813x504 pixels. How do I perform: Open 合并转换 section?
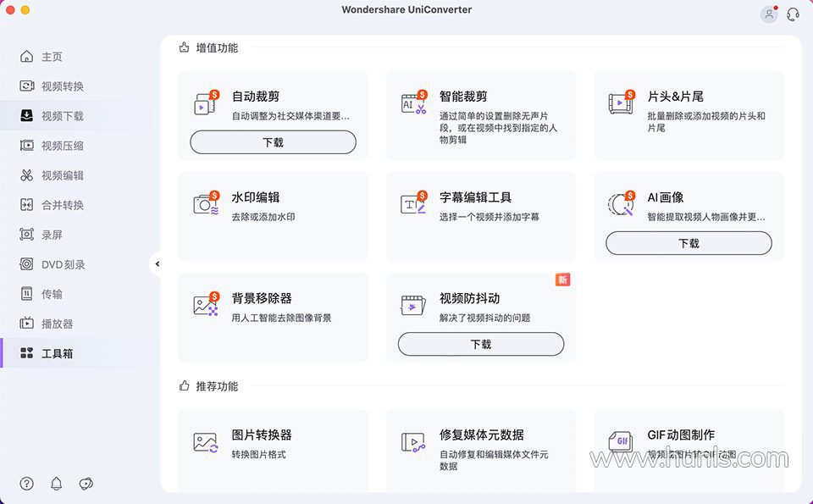pos(63,205)
